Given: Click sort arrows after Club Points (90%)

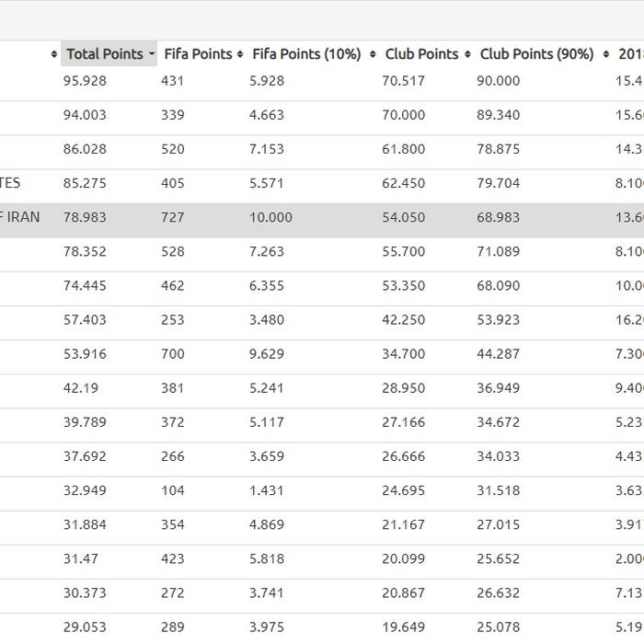Looking at the screenshot, I should click(x=605, y=53).
